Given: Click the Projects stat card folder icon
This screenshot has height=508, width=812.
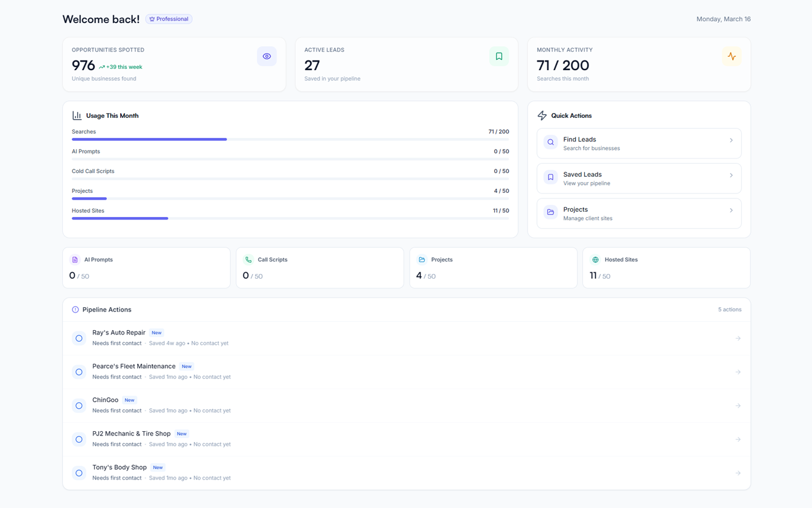Looking at the screenshot, I should point(422,260).
